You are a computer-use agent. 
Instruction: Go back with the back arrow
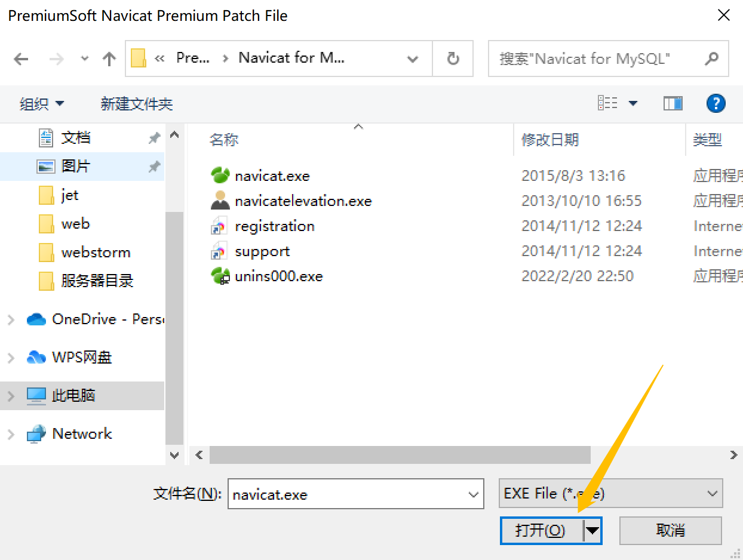pos(21,59)
